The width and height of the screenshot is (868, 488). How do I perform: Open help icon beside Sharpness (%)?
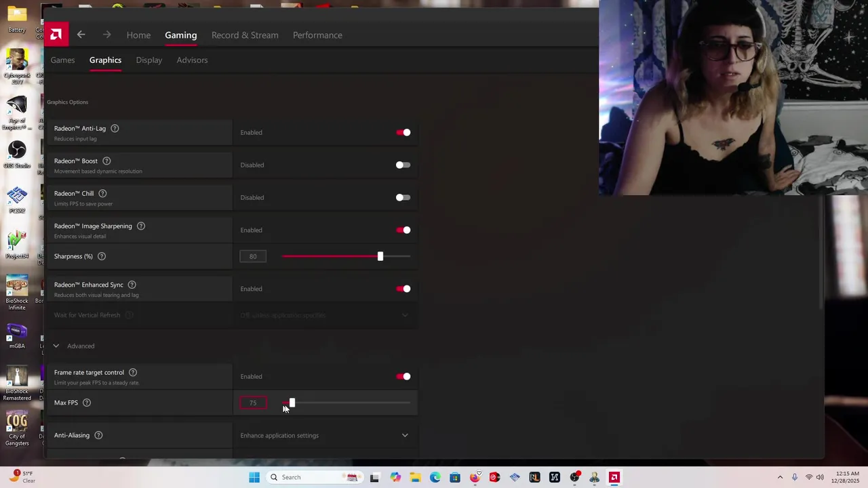102,256
